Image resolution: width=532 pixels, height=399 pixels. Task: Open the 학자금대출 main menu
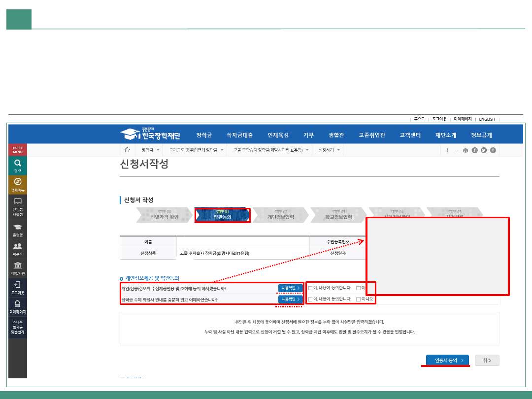pyautogui.click(x=239, y=135)
